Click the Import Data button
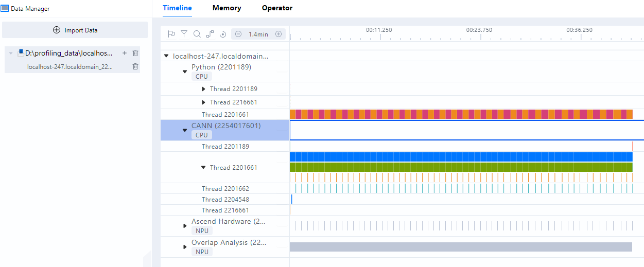 (75, 30)
